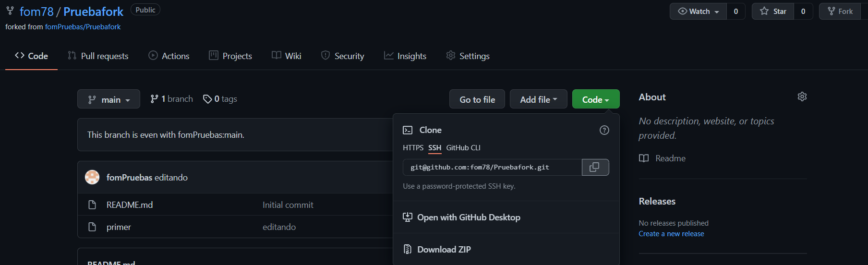Screen dimensions: 868x265
Task: Open the clone help question mark icon
Action: [604, 130]
